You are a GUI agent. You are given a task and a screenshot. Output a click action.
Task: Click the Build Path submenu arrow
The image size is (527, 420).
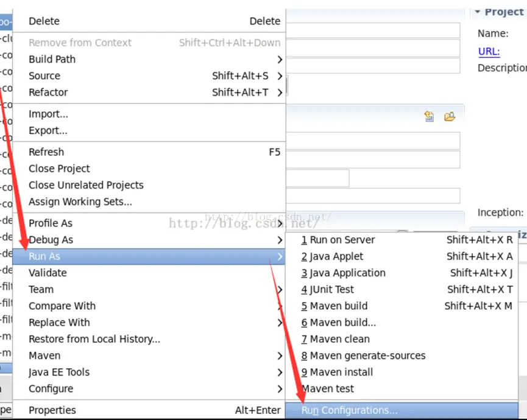point(280,60)
